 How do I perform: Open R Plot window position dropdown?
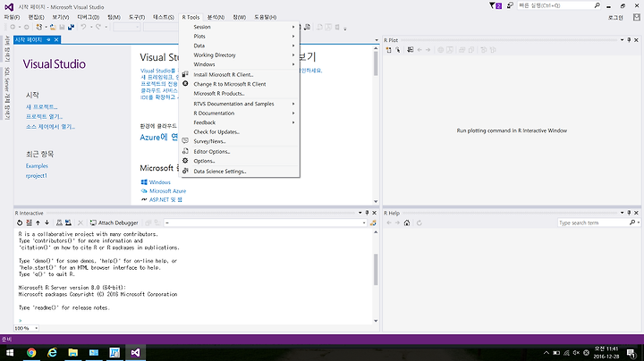click(x=622, y=40)
